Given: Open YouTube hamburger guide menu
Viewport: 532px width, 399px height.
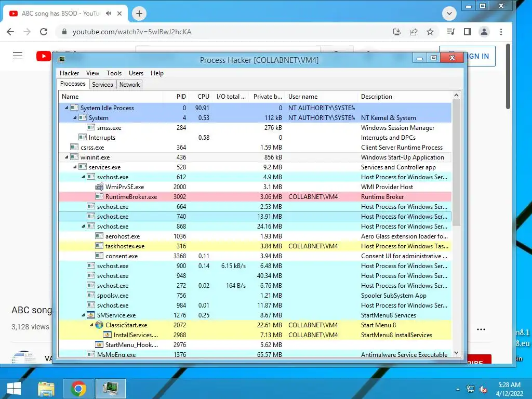Looking at the screenshot, I should coord(18,56).
